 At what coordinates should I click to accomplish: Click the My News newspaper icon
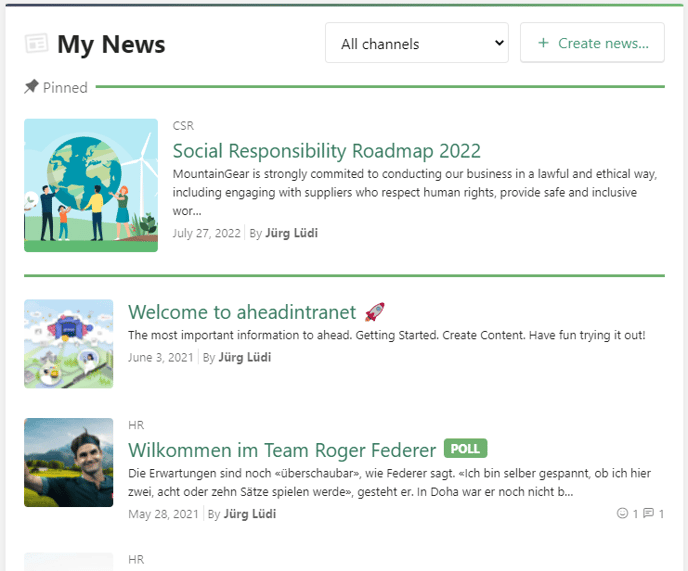click(x=36, y=43)
